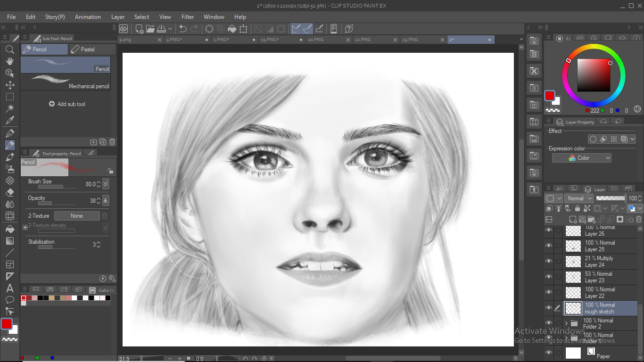Select the Fill bucket tool
Viewport: 644px width, 362px height.
click(9, 229)
